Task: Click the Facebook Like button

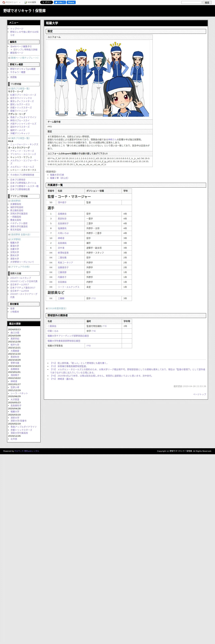Action: [60, 2]
